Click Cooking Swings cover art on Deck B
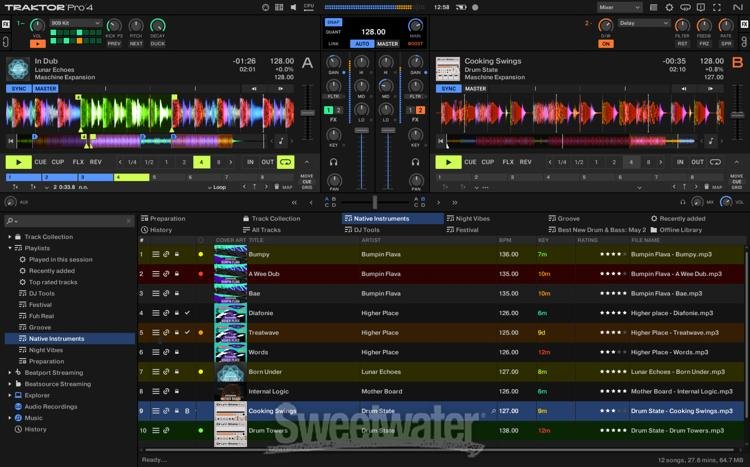Screen dimensions: 750x467 447,69
